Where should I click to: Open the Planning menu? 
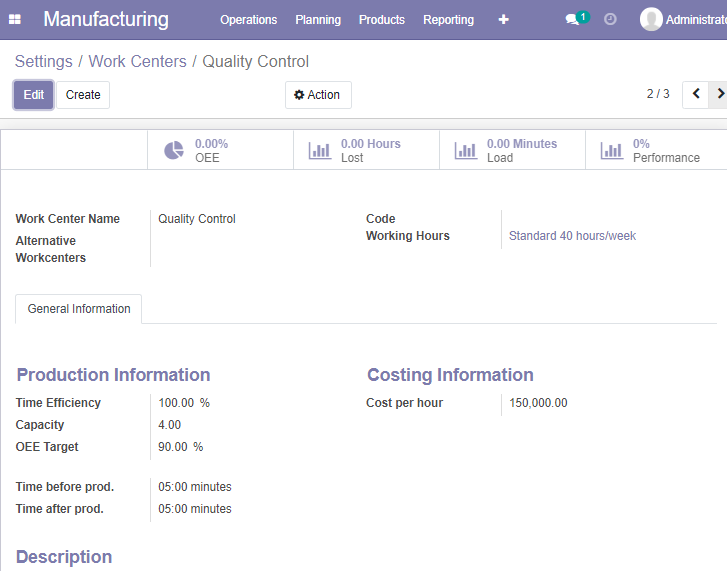pyautogui.click(x=318, y=20)
